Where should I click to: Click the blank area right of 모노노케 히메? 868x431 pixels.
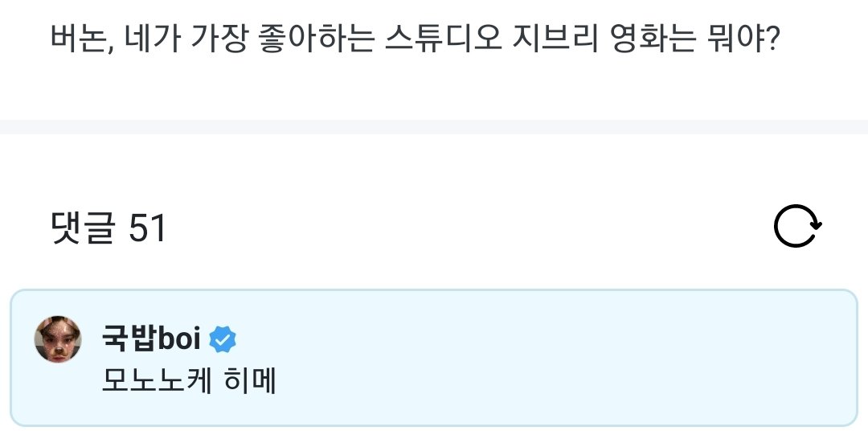point(522,381)
